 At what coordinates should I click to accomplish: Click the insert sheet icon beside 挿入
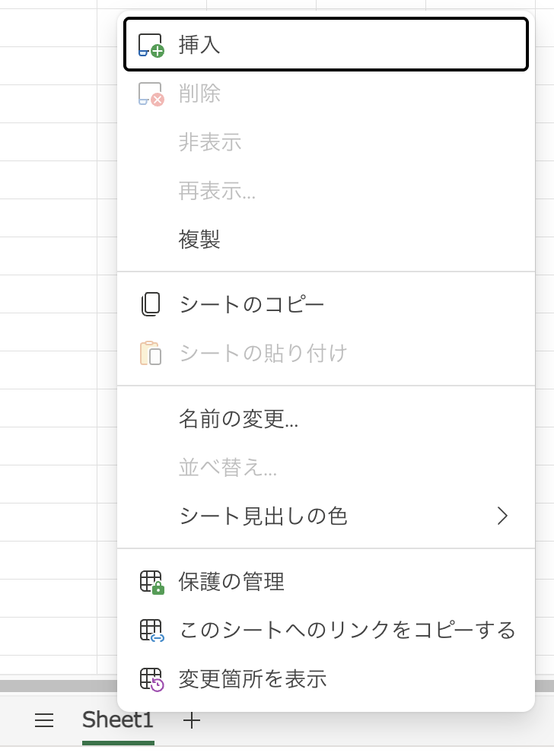point(151,45)
